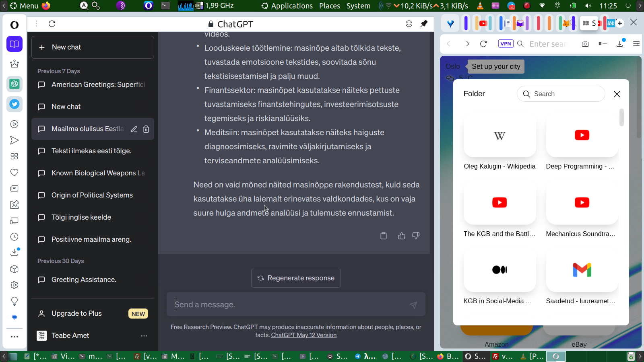This screenshot has height=362, width=644.
Task: Launch Firefox from the top panel
Action: tap(46, 6)
